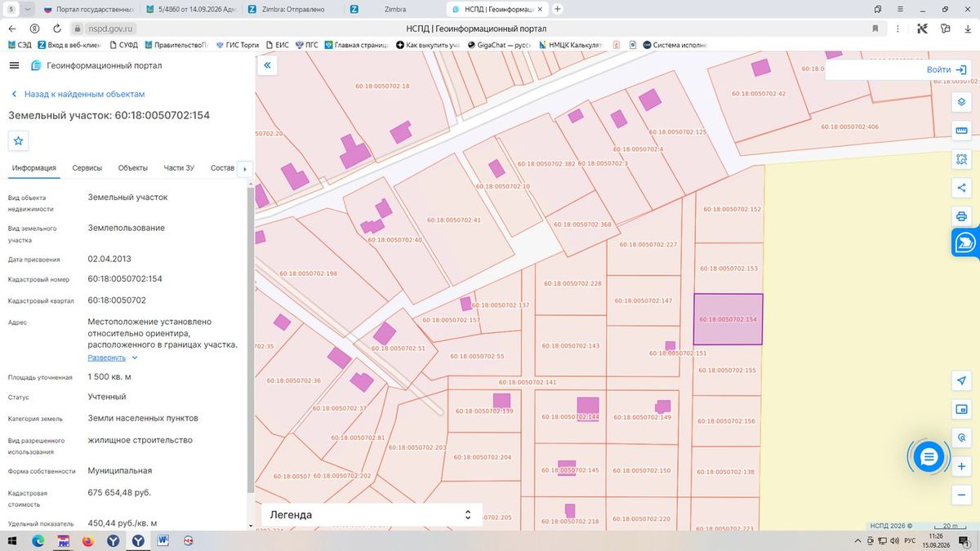980x551 pixels.
Task: Show hidden system tray icons
Action: tap(858, 540)
